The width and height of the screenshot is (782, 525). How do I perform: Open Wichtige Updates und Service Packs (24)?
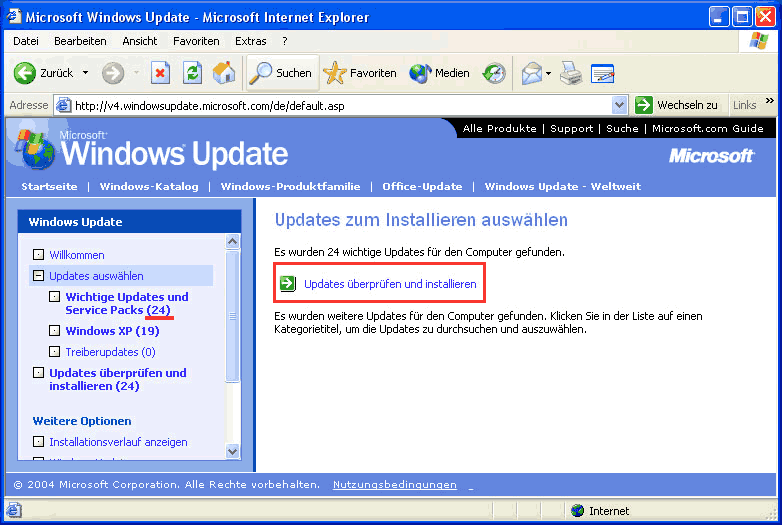point(127,303)
